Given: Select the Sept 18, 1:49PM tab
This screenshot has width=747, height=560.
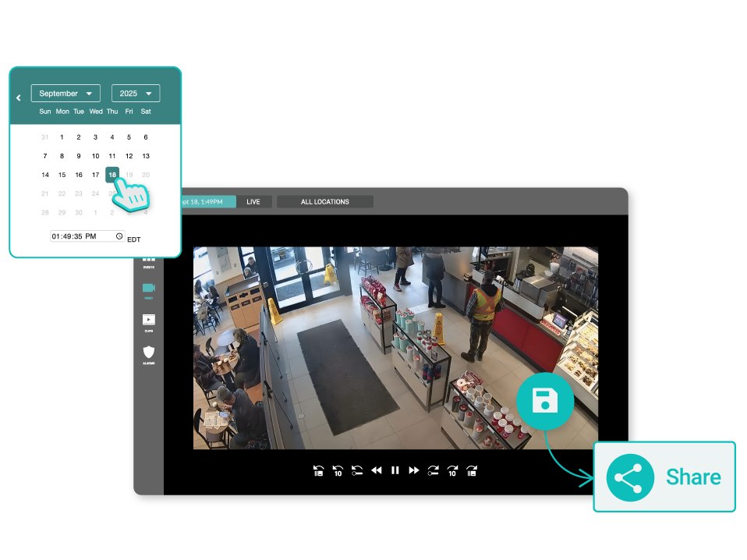Looking at the screenshot, I should point(207,201).
